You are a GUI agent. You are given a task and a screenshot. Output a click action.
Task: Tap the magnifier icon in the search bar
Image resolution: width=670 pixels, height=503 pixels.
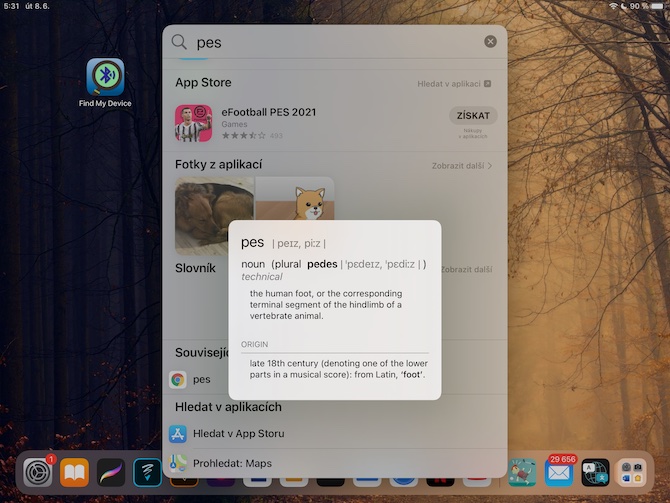[x=179, y=42]
